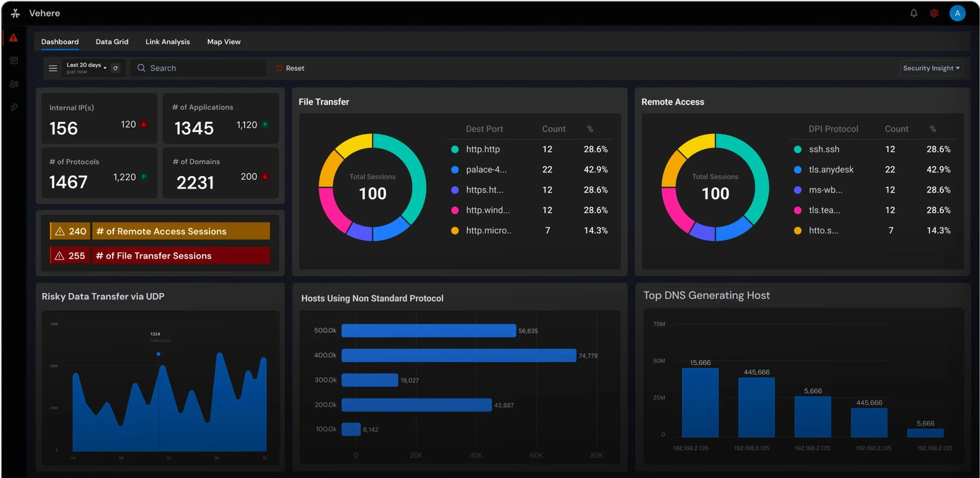Viewport: 980px width, 478px height.
Task: Open the users icon in the left sidebar
Action: 14,84
